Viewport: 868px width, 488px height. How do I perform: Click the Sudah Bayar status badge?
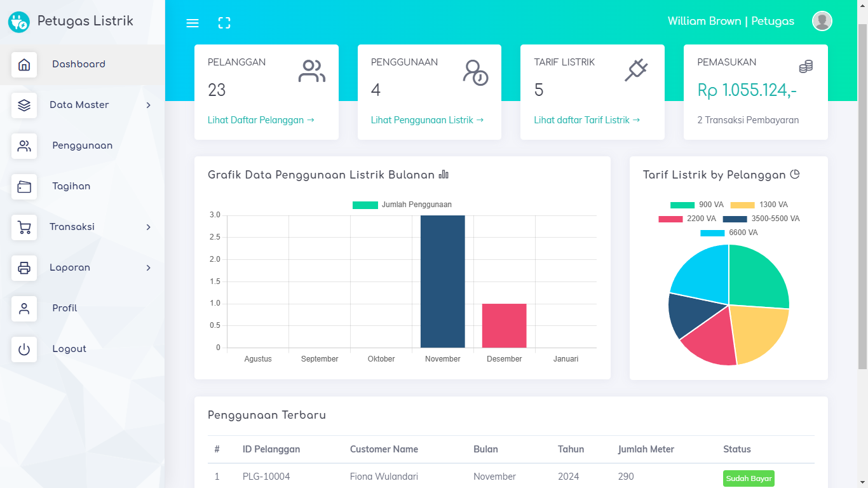point(749,478)
